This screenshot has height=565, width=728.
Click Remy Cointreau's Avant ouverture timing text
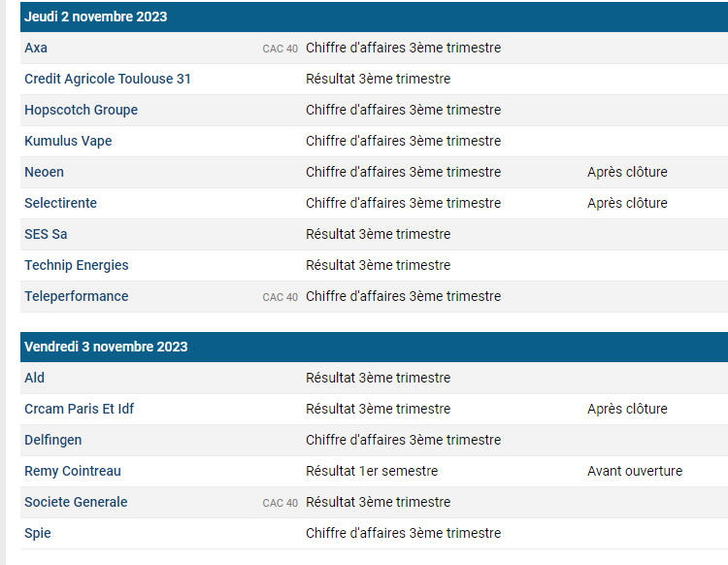[635, 471]
